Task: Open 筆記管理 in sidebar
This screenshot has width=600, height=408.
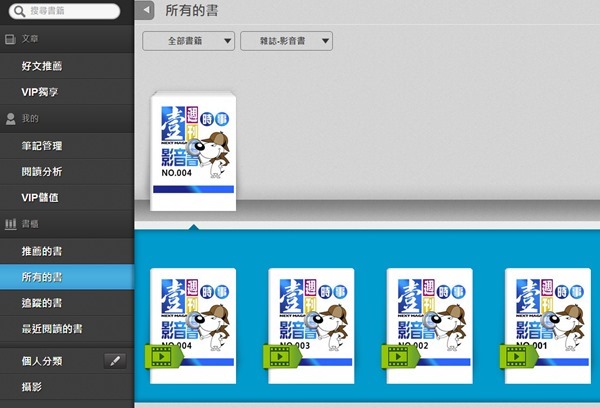Action: (67, 145)
